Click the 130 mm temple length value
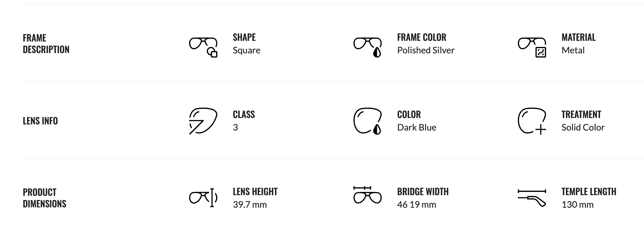 (x=577, y=205)
